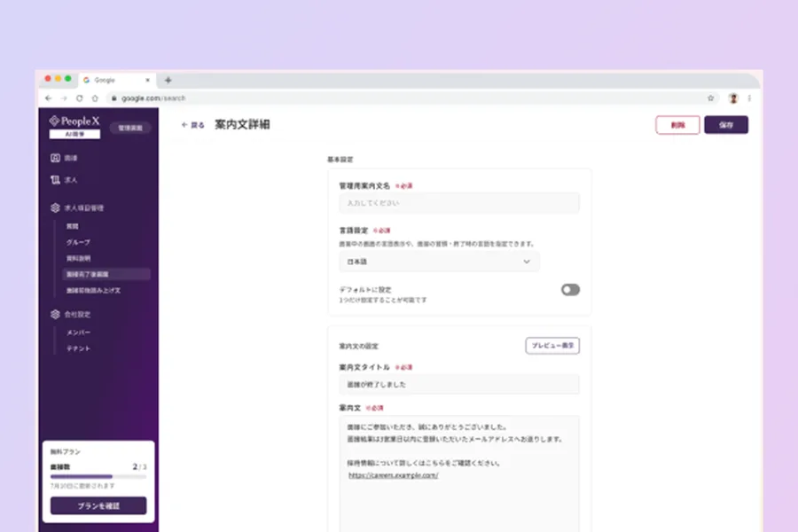Click the 求人項目管理 section heading text
This screenshot has width=798, height=532.
[84, 207]
